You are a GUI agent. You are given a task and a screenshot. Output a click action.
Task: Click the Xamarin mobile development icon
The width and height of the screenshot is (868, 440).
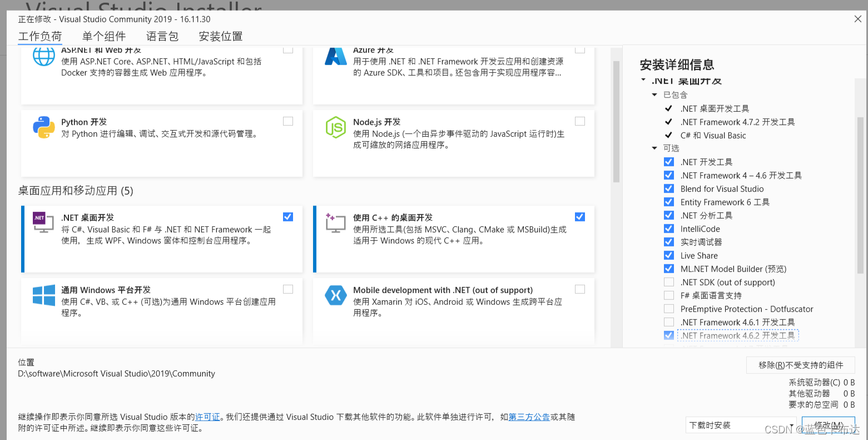point(335,295)
